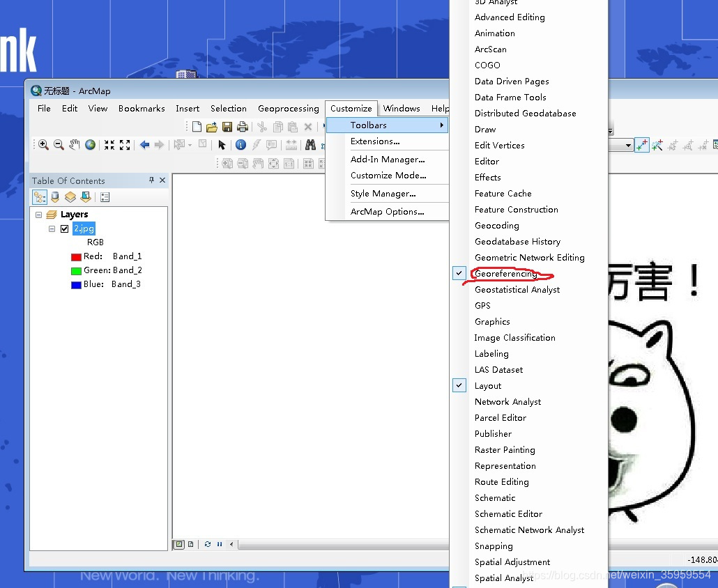Viewport: 718px width, 588px height.
Task: Open the Edit menu
Action: (70, 109)
